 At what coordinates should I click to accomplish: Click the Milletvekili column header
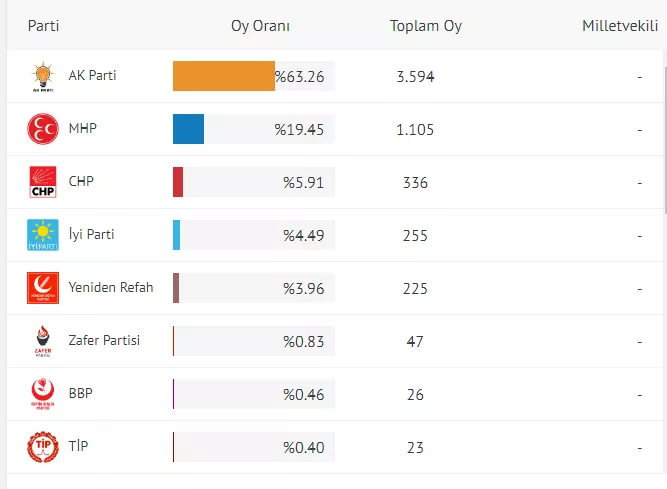(x=620, y=26)
